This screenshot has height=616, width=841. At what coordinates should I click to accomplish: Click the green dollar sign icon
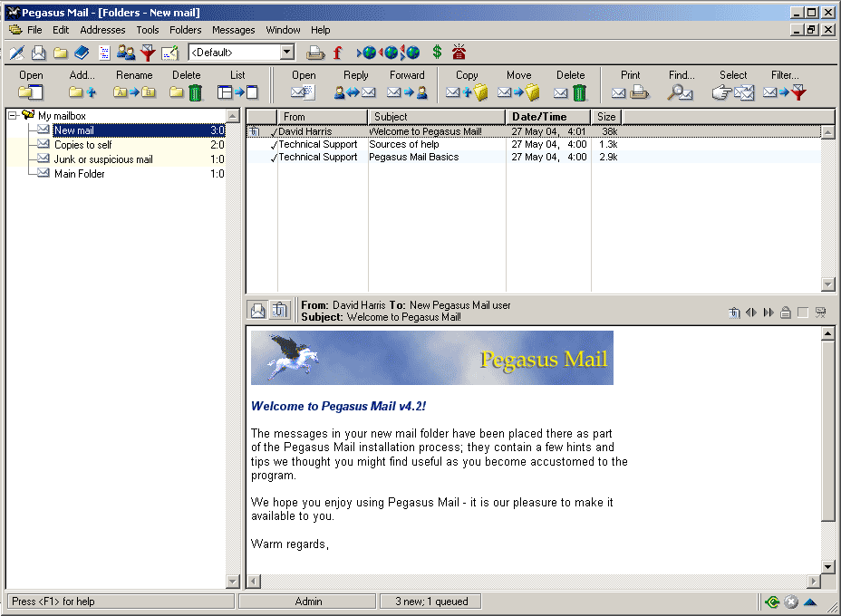pyautogui.click(x=437, y=52)
